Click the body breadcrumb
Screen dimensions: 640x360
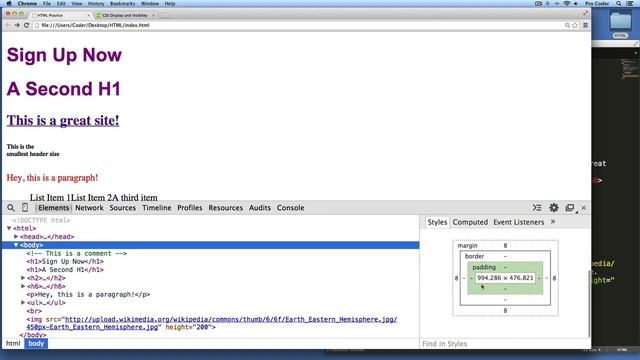tap(36, 343)
